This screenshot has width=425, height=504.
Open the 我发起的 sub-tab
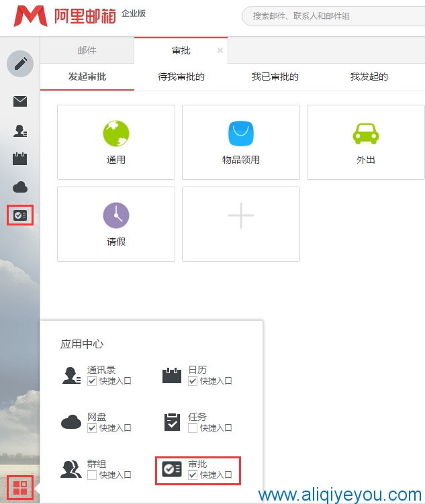coord(369,77)
